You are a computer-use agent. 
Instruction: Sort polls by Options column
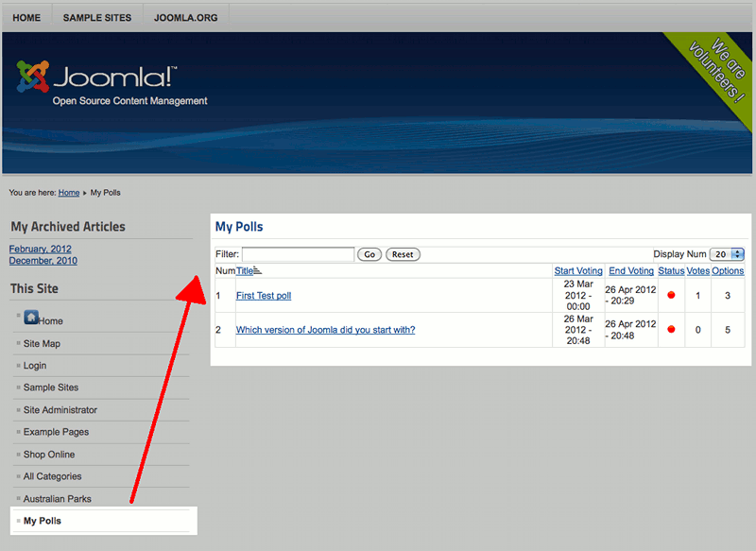click(728, 271)
